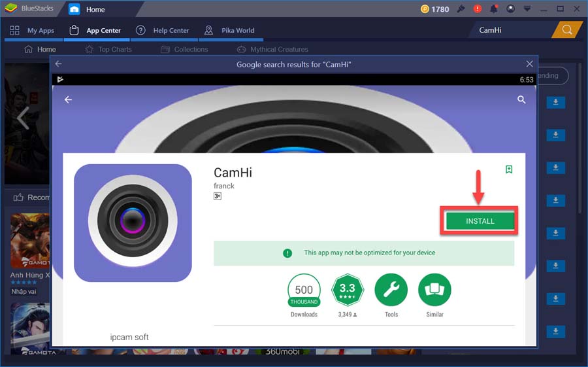The image size is (588, 367).
Task: Click the Nhập vai genre label
Action: coord(24,292)
